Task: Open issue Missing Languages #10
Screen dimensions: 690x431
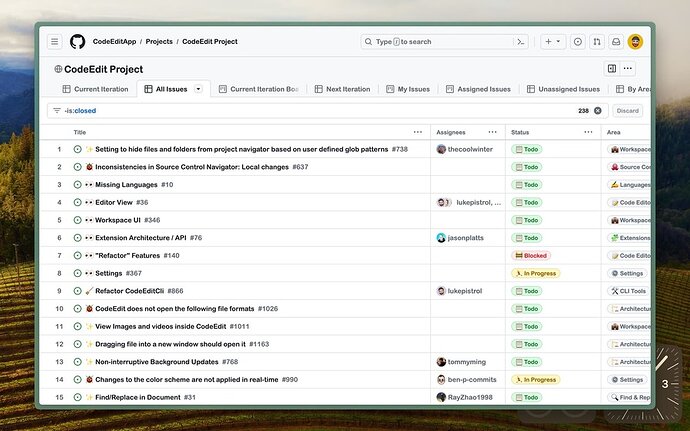Action: (134, 184)
